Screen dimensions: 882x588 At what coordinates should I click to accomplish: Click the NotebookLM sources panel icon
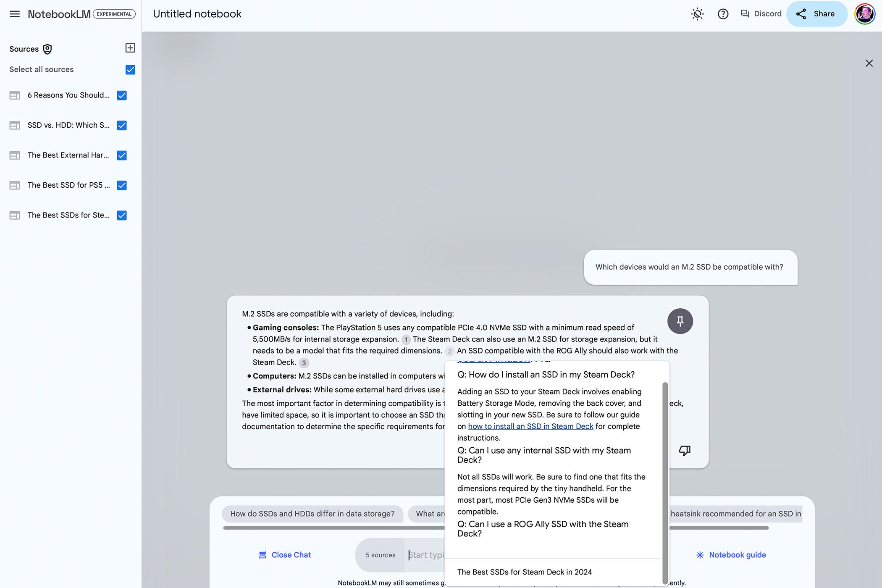[47, 48]
